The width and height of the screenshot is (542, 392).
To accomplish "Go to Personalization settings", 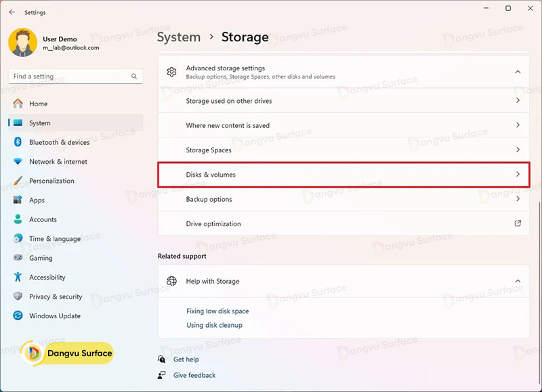I will 51,181.
